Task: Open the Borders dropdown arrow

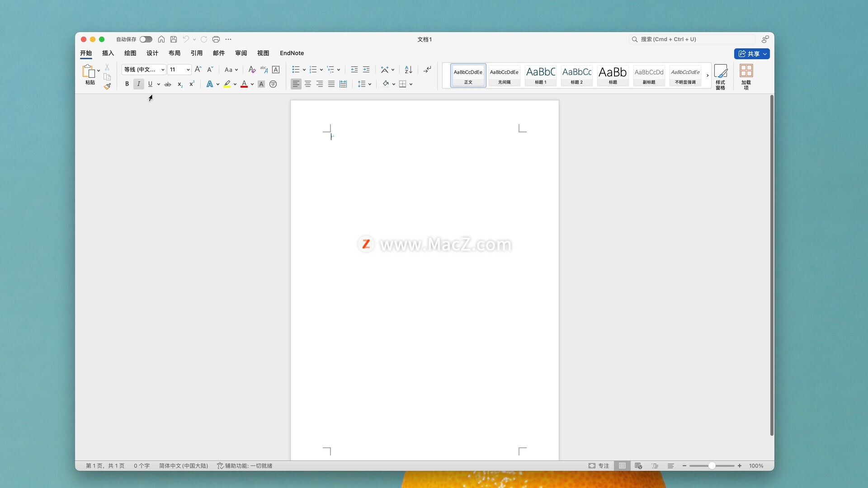Action: click(x=411, y=84)
